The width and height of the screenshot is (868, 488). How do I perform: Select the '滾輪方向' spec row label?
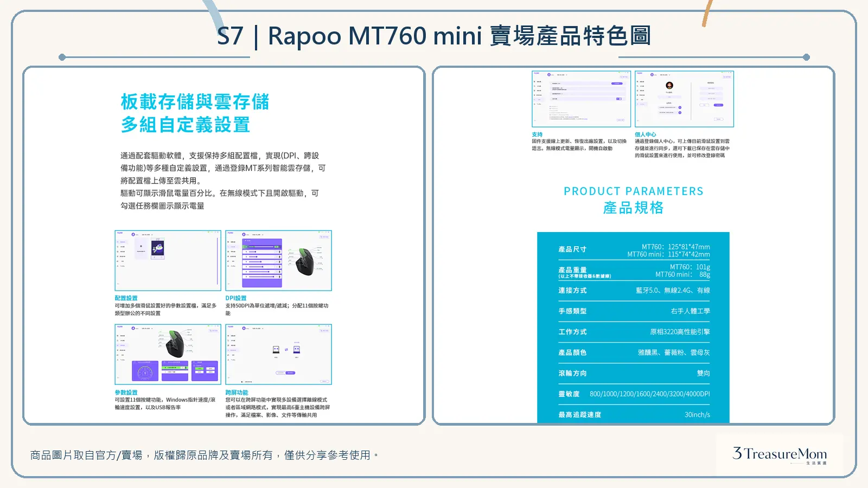572,374
